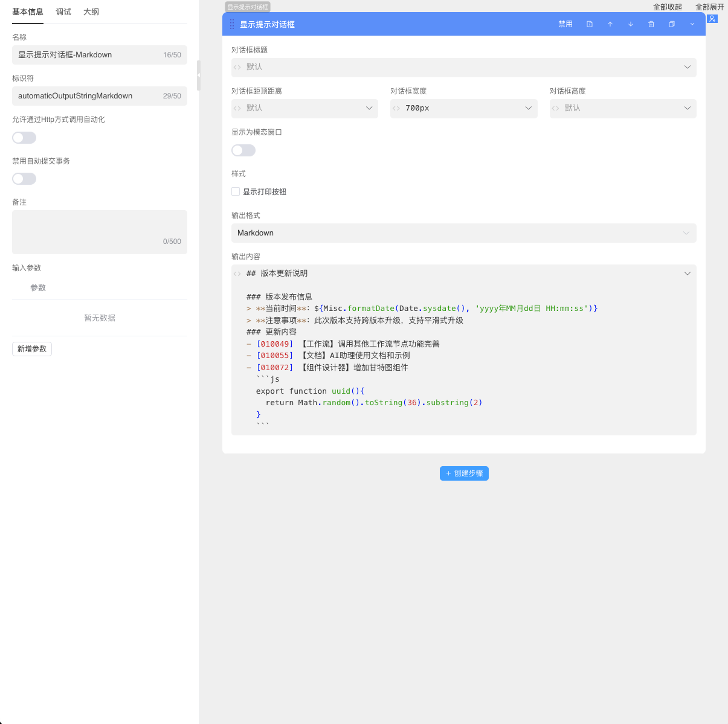Image resolution: width=728 pixels, height=724 pixels.
Task: Toggle the 显示为模态窗口 switch
Action: pos(243,150)
